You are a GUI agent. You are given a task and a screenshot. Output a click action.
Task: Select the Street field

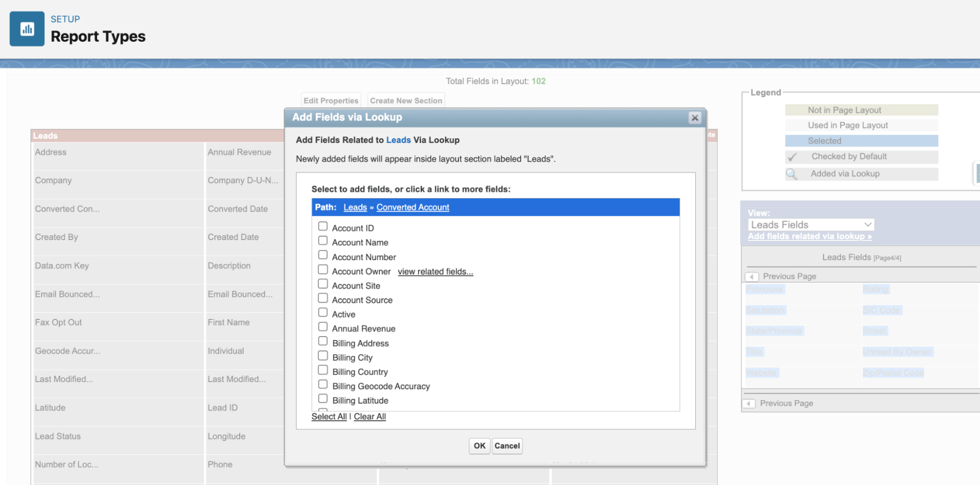point(875,331)
